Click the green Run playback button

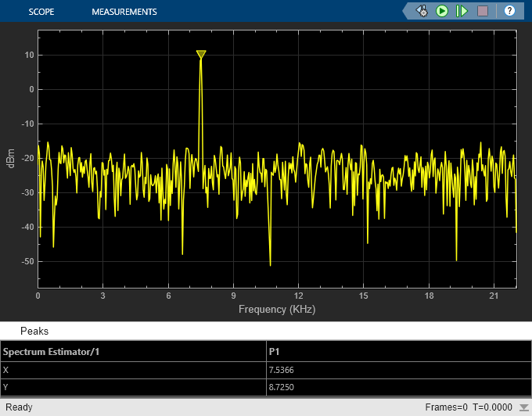pos(442,11)
